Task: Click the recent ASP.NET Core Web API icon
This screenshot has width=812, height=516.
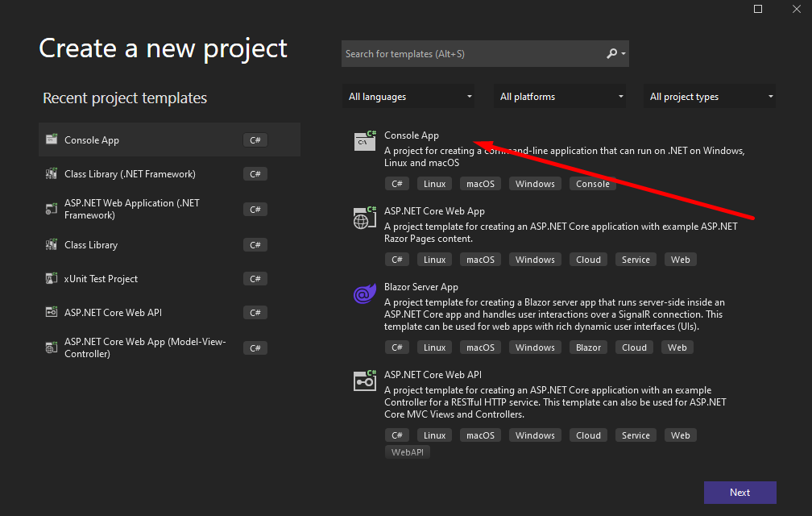Action: (x=51, y=313)
